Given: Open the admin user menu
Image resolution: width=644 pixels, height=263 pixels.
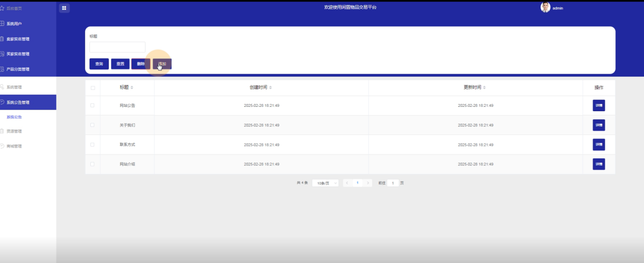Looking at the screenshot, I should [x=557, y=8].
